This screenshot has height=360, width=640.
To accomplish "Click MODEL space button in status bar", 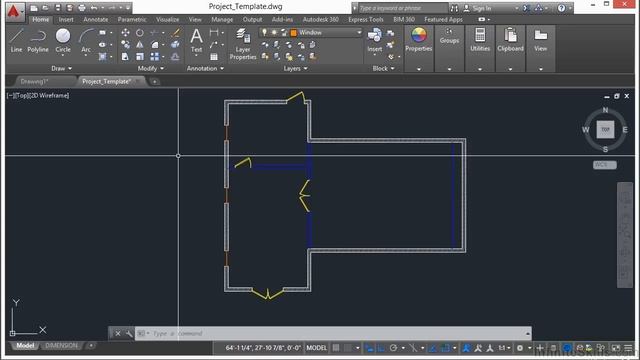I will tap(317, 348).
